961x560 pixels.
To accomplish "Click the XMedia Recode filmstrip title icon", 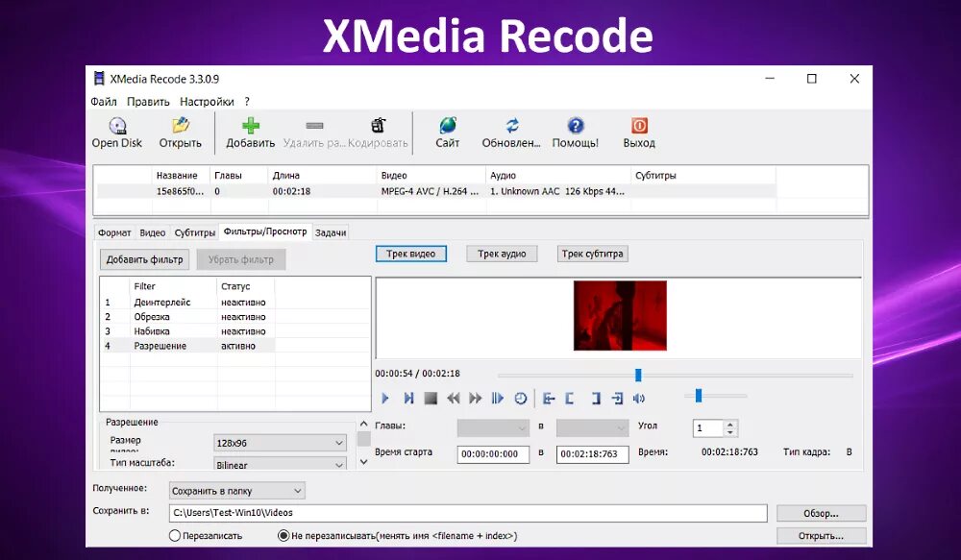I will [99, 79].
